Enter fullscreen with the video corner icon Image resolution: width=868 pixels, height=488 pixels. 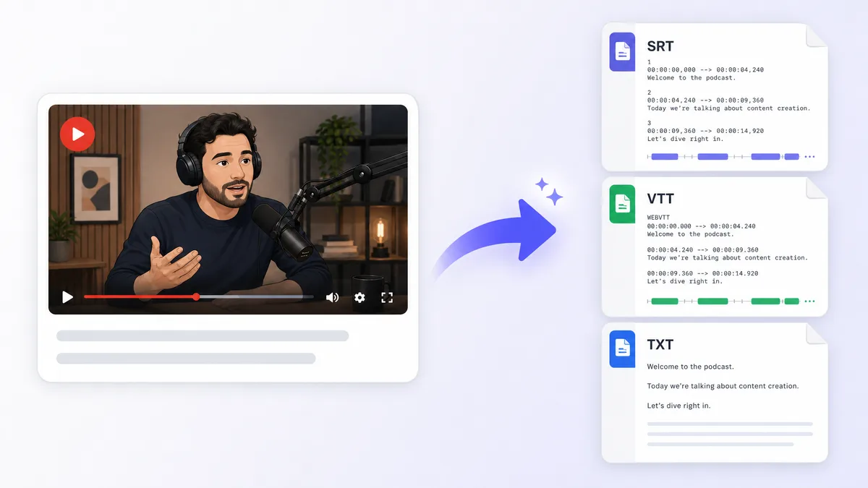(387, 297)
